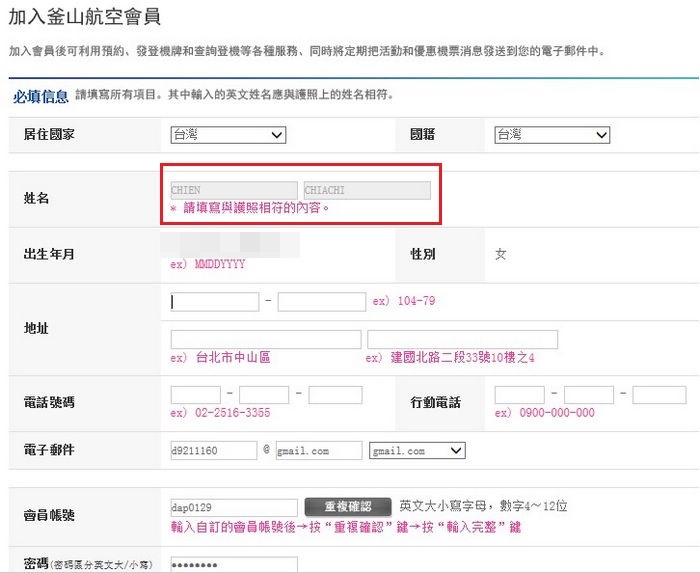700x573 pixels.
Task: Open the 居住國家 country dropdown
Action: tap(228, 135)
